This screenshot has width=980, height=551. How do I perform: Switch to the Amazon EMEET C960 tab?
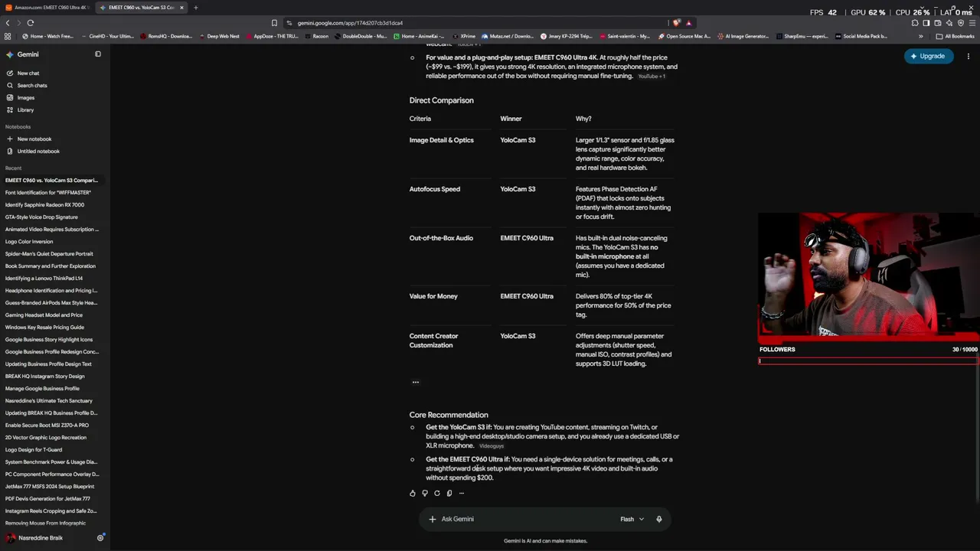pos(47,8)
